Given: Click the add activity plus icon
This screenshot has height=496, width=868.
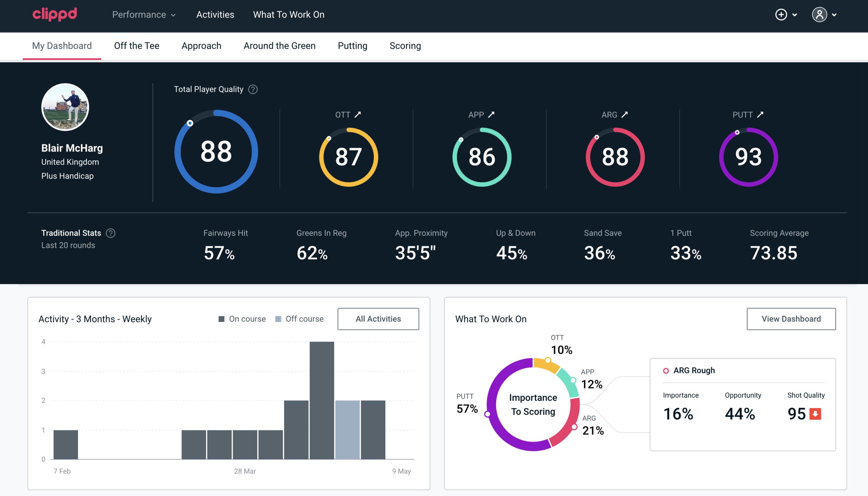Looking at the screenshot, I should (782, 15).
